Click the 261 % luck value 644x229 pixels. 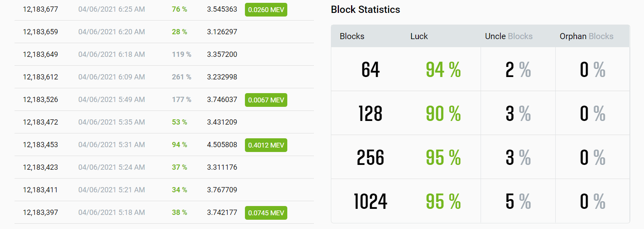pyautogui.click(x=182, y=77)
